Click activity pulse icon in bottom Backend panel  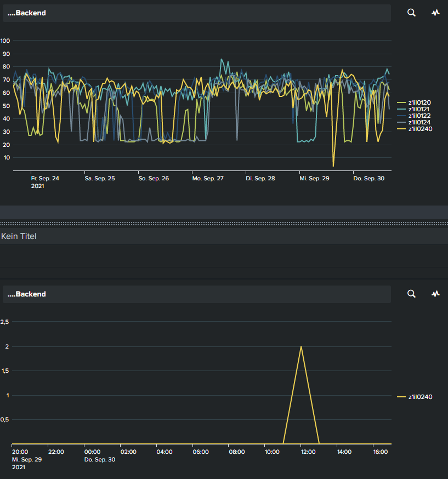tap(435, 294)
